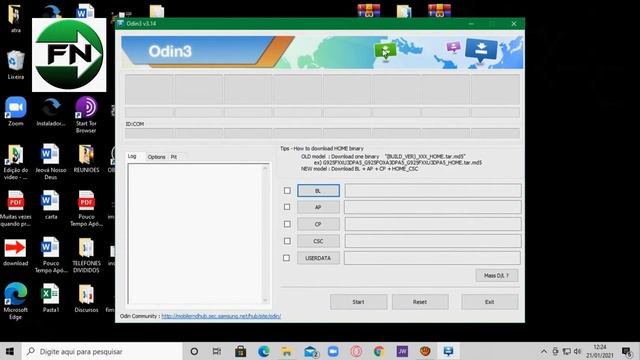Select the Edição do vídeo shortcut

(x=16, y=162)
